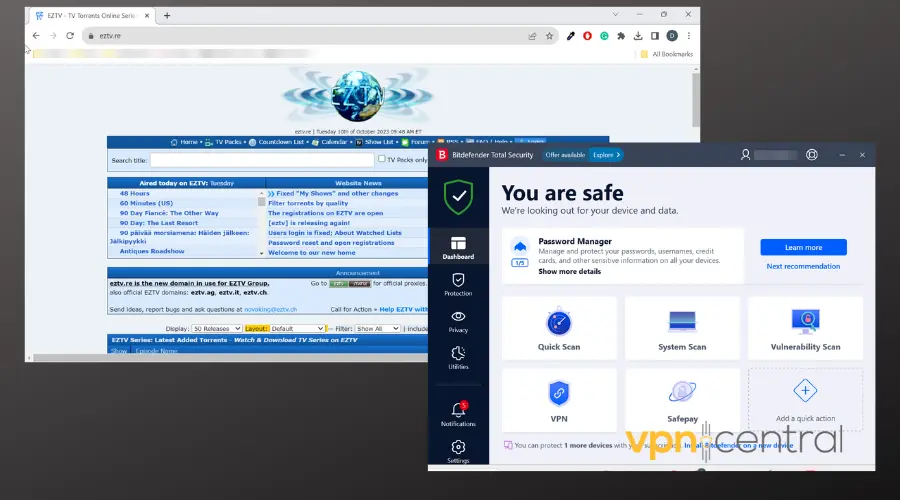Open Bitdefender account user icon

(745, 155)
